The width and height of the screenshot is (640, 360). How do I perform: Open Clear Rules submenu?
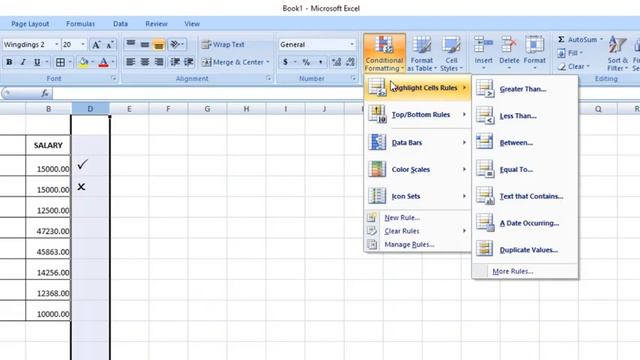point(417,231)
